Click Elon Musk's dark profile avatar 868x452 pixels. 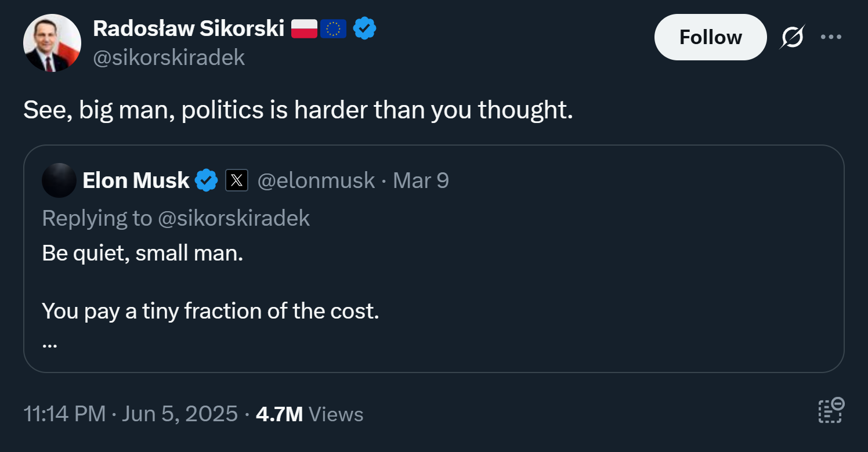[x=59, y=180]
